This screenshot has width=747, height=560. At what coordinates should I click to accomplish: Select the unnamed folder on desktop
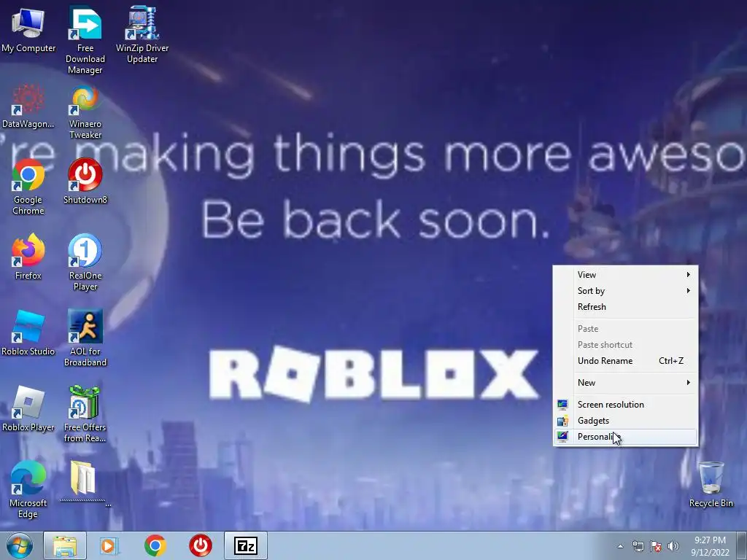pyautogui.click(x=85, y=483)
